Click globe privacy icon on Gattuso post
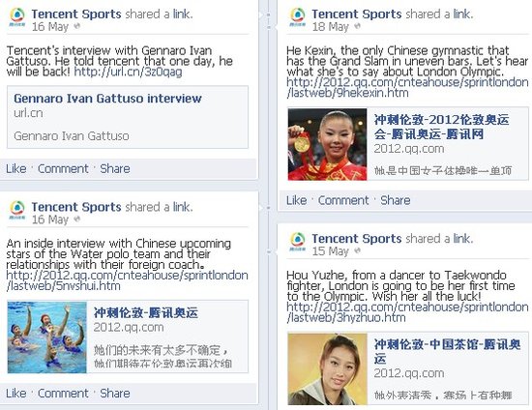The width and height of the screenshot is (532, 410). [77, 26]
